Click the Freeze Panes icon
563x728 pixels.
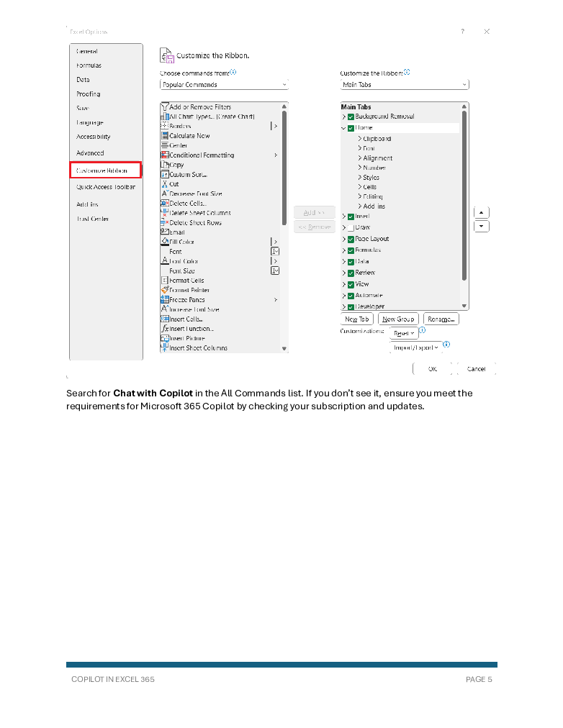pyautogui.click(x=164, y=299)
